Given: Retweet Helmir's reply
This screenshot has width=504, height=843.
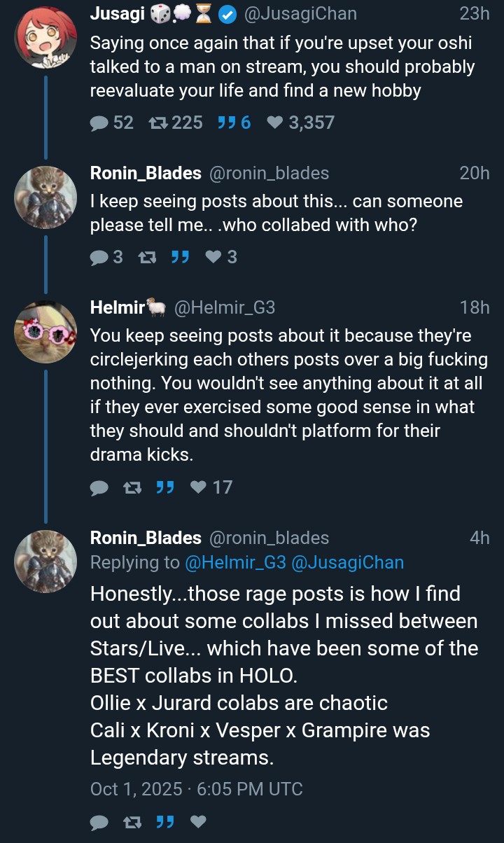Looking at the screenshot, I should tap(131, 487).
